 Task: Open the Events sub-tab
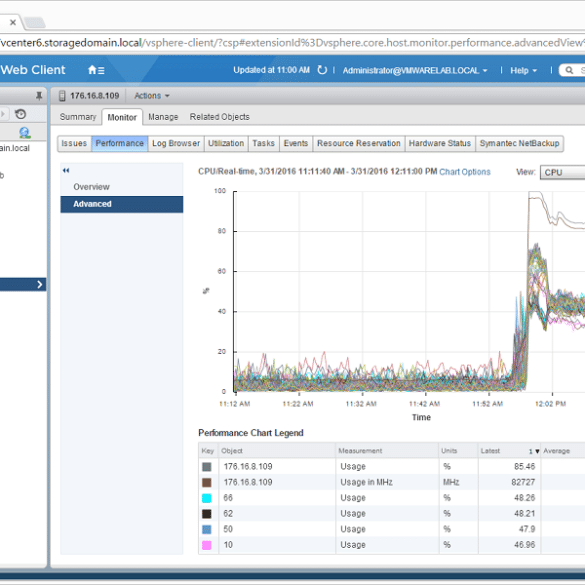296,143
